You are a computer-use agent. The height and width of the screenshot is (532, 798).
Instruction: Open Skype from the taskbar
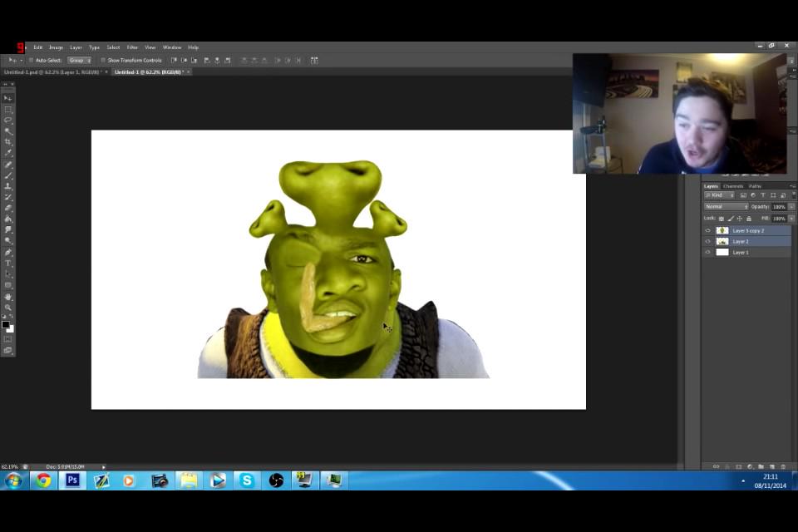[247, 480]
